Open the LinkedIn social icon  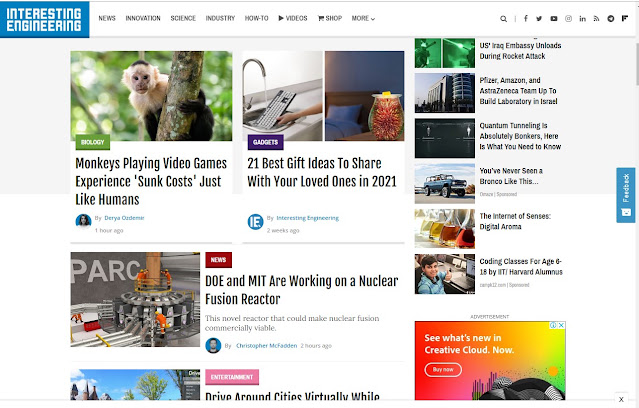click(583, 18)
